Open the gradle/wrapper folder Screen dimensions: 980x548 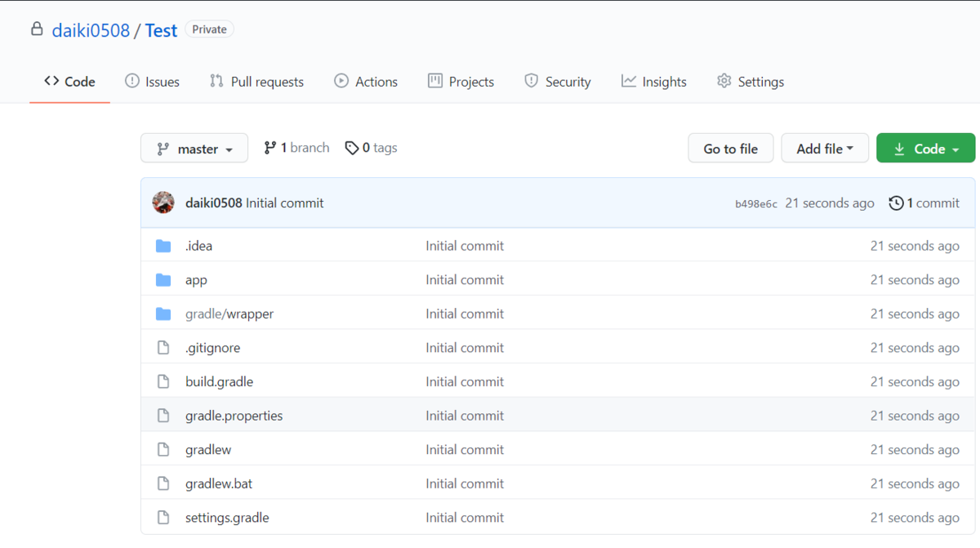pos(229,314)
